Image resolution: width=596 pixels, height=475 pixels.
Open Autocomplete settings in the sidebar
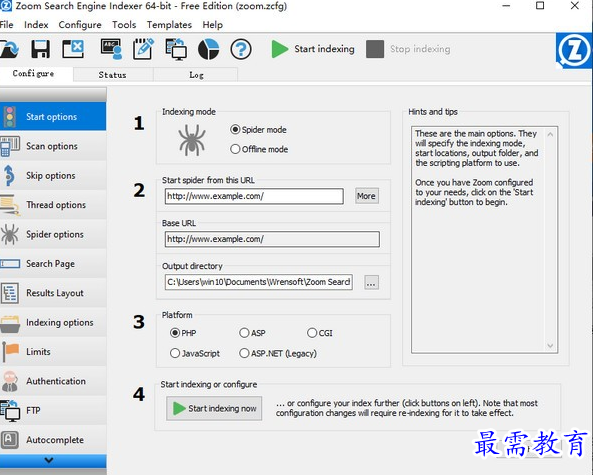(x=53, y=440)
